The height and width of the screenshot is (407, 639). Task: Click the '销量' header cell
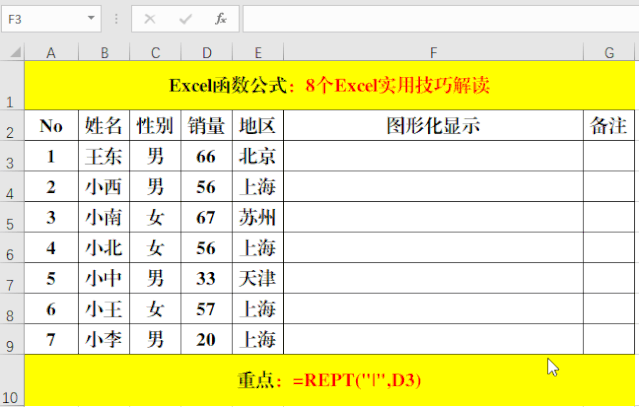click(207, 125)
